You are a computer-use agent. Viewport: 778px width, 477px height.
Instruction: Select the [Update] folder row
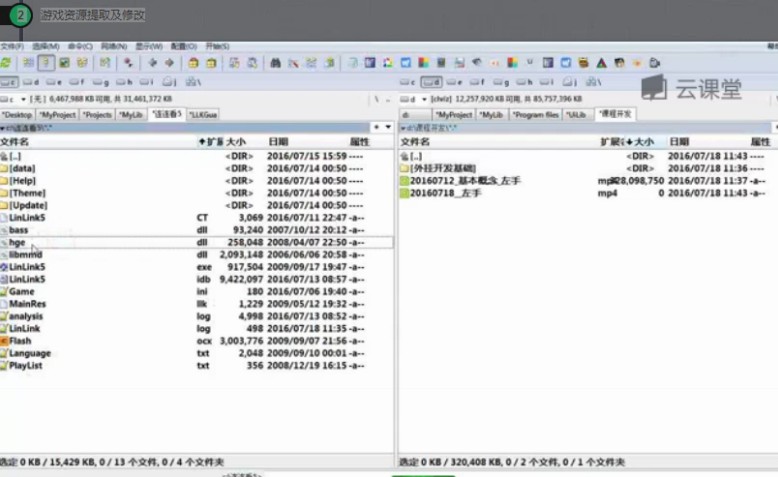point(196,205)
